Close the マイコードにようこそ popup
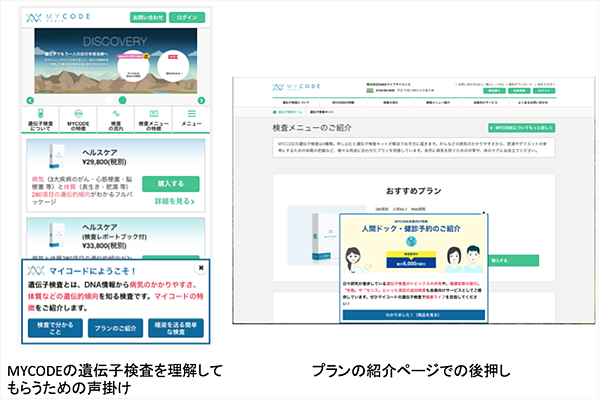Screen dimensions: 599x399 click(201, 268)
